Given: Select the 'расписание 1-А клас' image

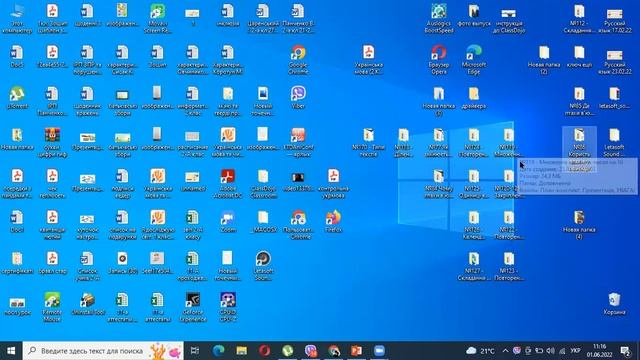Looking at the screenshot, I should pyautogui.click(x=193, y=143).
